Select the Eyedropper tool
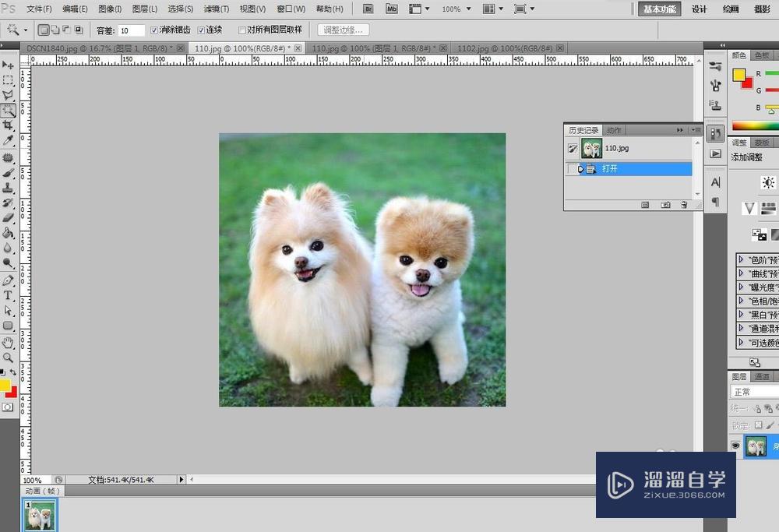 click(x=8, y=140)
